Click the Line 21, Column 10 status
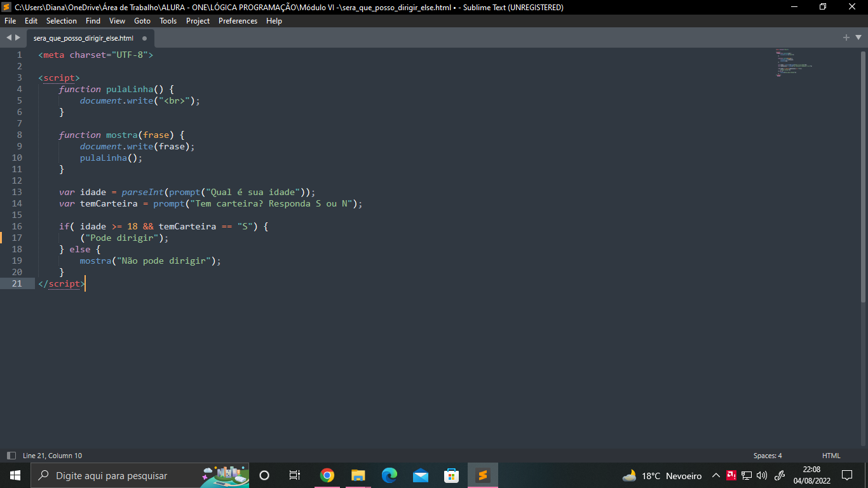The image size is (868, 488). (x=52, y=456)
